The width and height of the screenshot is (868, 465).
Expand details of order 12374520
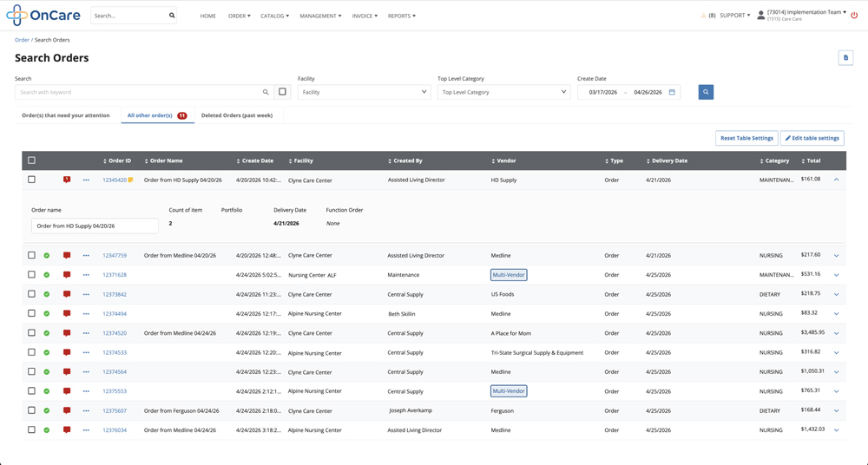(837, 333)
